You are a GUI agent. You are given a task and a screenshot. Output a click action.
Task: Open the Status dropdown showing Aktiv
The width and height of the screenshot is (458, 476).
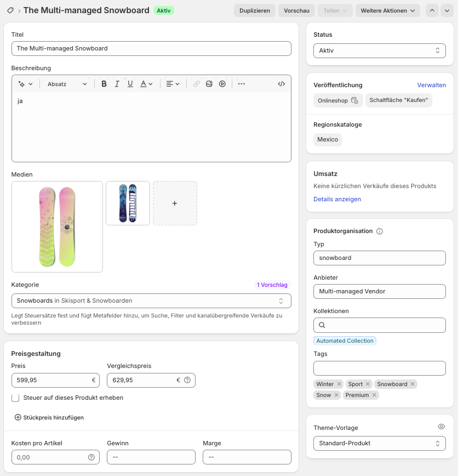[x=379, y=50]
